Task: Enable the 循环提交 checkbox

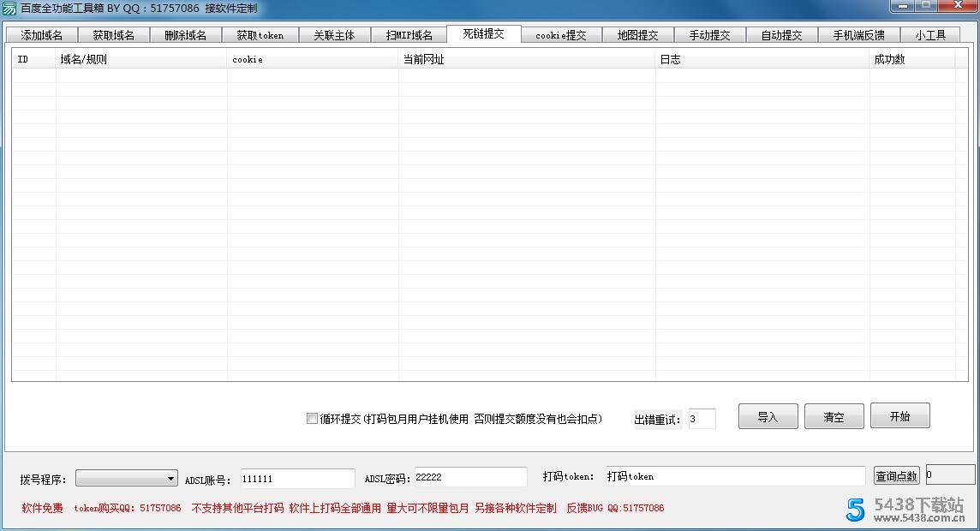Action: (x=313, y=419)
